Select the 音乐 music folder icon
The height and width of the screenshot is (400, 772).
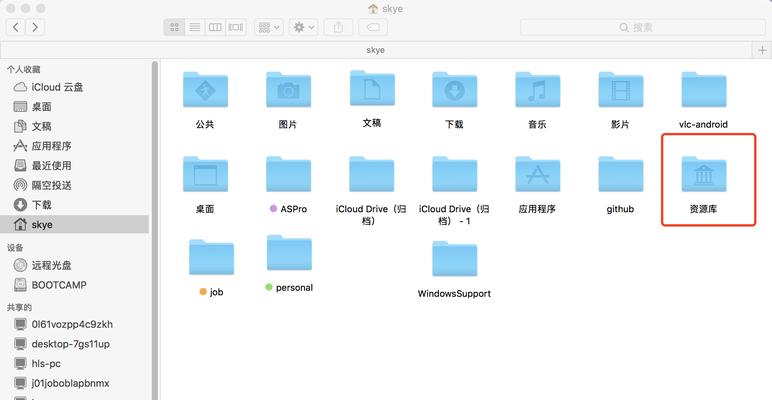(x=538, y=90)
